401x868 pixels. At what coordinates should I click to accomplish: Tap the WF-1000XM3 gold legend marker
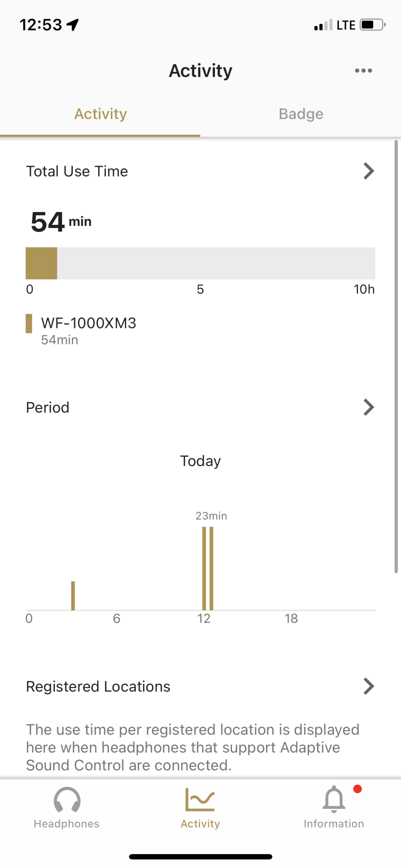tap(29, 324)
